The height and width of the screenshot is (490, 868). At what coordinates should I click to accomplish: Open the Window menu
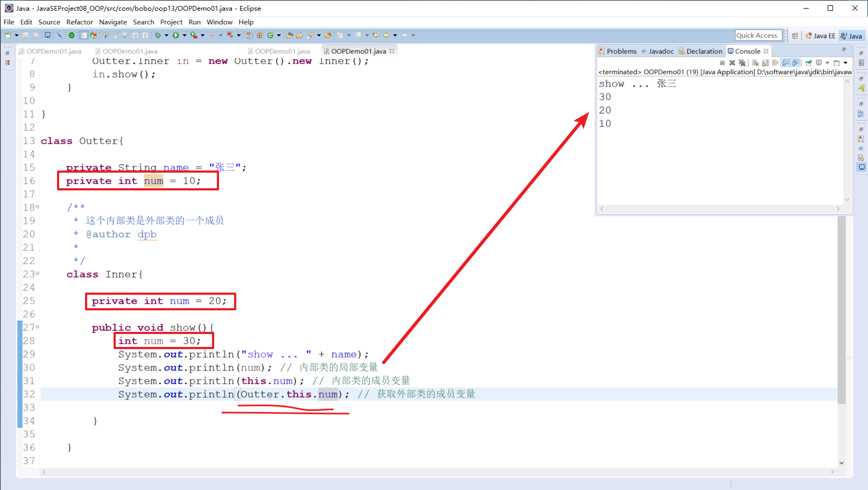(220, 22)
